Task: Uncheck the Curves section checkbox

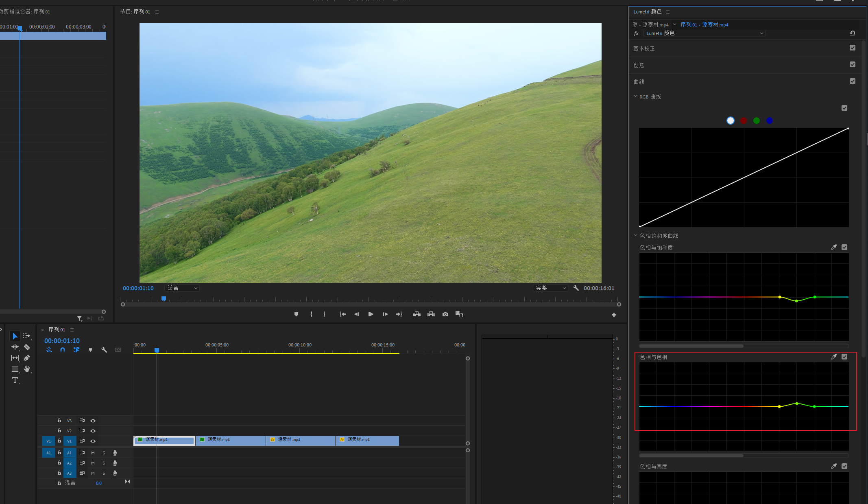Action: pyautogui.click(x=852, y=81)
